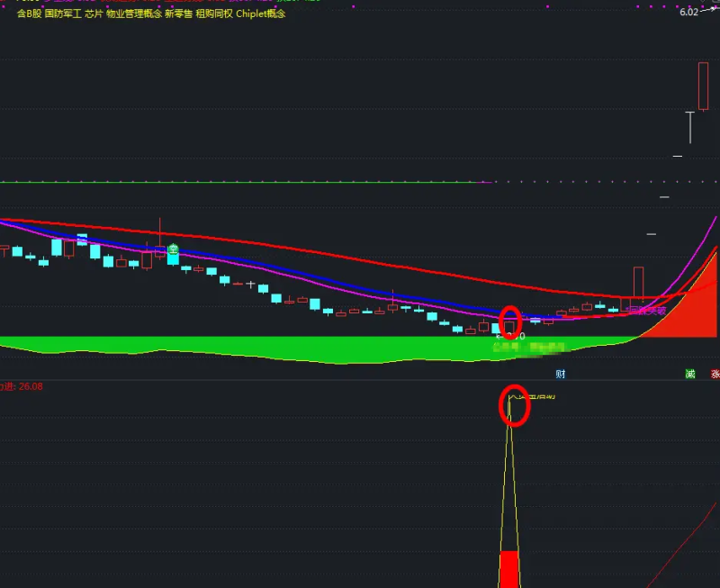Image resolution: width=720 pixels, height=588 pixels.
Task: Click the magenta 回踩突破 signal label
Action: pos(646,311)
